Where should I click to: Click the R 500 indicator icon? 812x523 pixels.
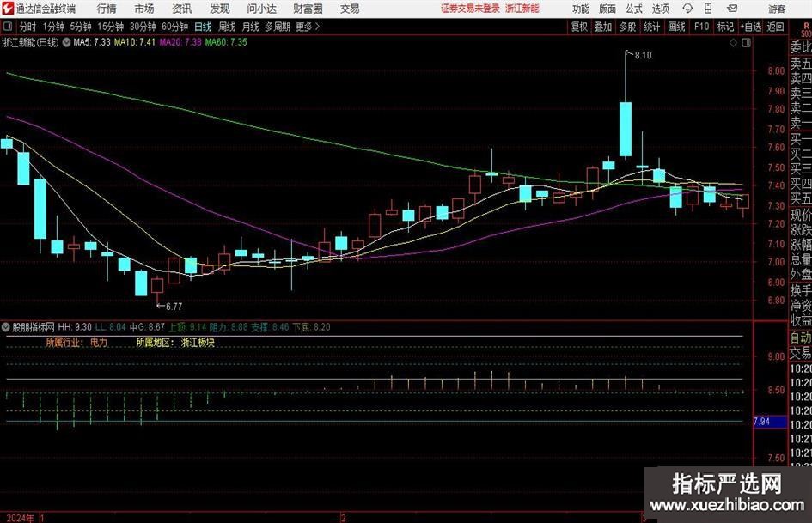click(x=806, y=29)
